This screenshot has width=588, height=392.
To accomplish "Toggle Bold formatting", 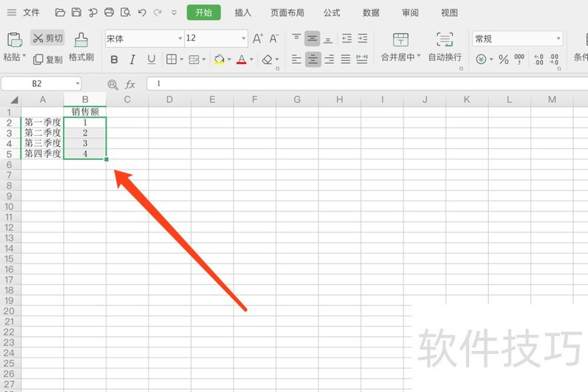I will 114,59.
